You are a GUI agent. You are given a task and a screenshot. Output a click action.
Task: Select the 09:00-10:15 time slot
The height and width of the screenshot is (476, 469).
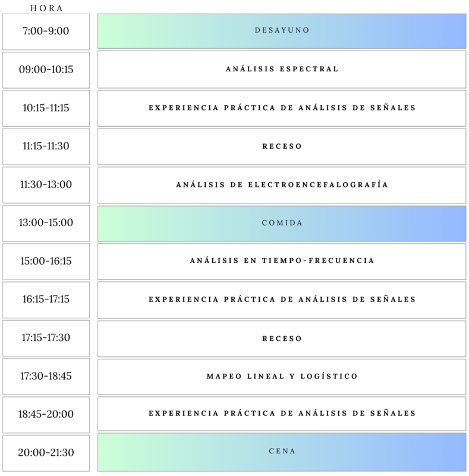click(x=46, y=70)
